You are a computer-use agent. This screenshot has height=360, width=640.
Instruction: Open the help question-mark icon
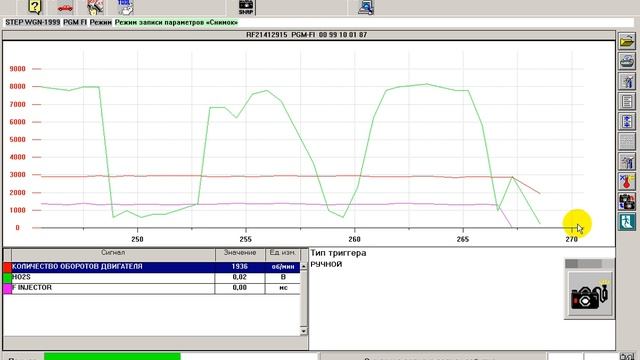(35, 7)
